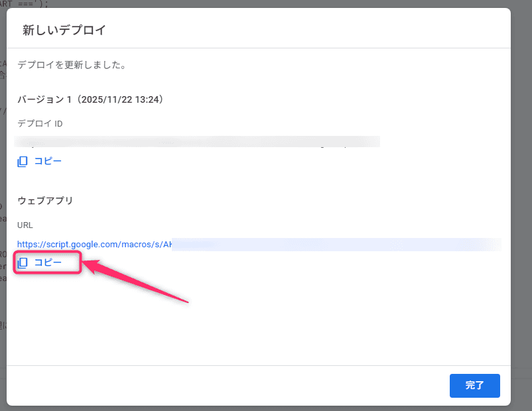The width and height of the screenshot is (532, 411).
Task: Select the 新しいデプロイ dialog title
Action: [x=64, y=30]
